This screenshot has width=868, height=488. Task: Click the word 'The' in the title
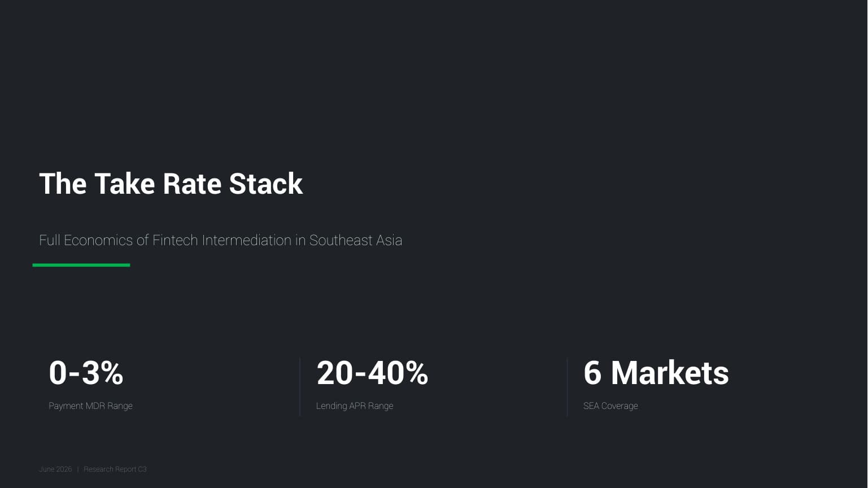(63, 184)
